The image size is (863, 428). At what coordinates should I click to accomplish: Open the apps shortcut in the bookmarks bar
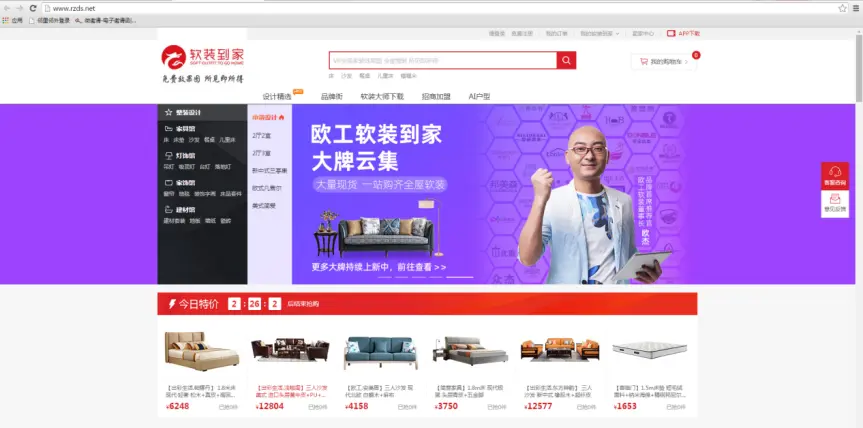[13, 20]
